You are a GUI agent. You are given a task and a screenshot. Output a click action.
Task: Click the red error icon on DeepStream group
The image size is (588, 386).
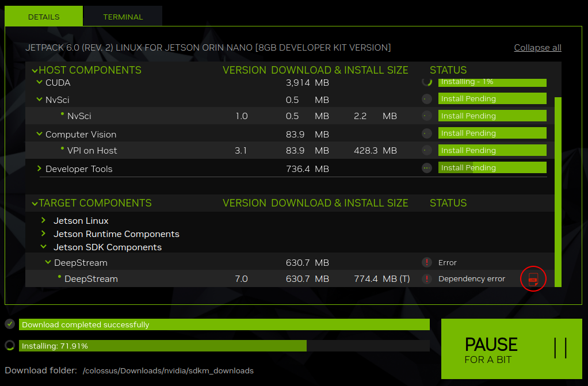(x=426, y=262)
